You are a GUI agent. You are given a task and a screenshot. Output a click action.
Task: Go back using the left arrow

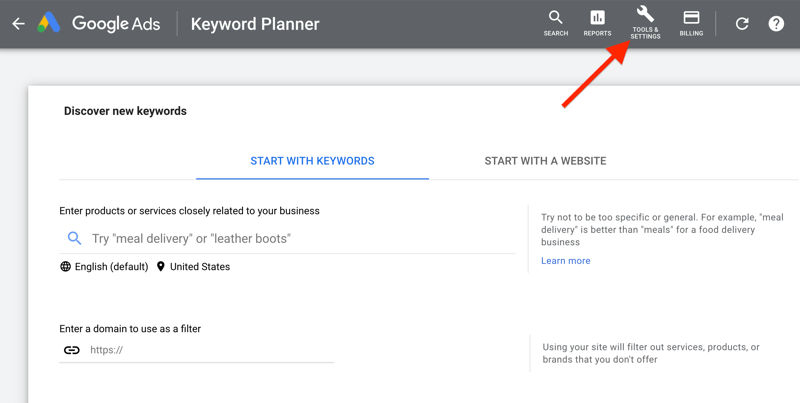point(18,23)
